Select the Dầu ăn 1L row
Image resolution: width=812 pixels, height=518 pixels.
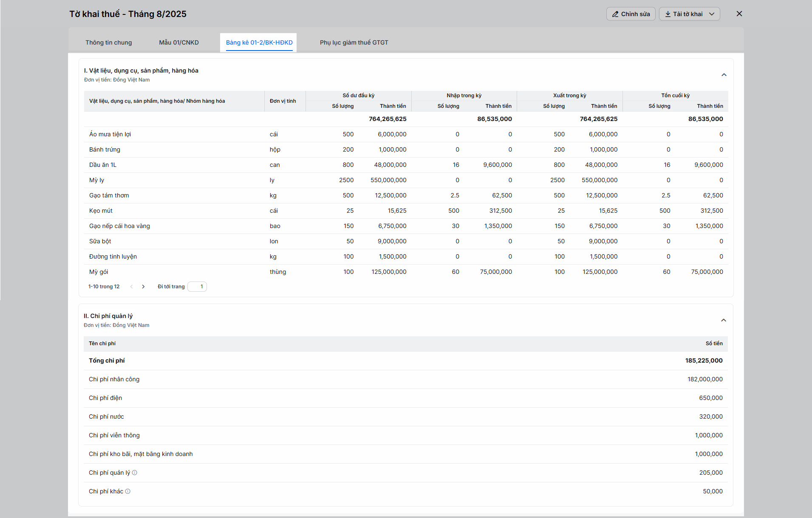click(x=102, y=165)
